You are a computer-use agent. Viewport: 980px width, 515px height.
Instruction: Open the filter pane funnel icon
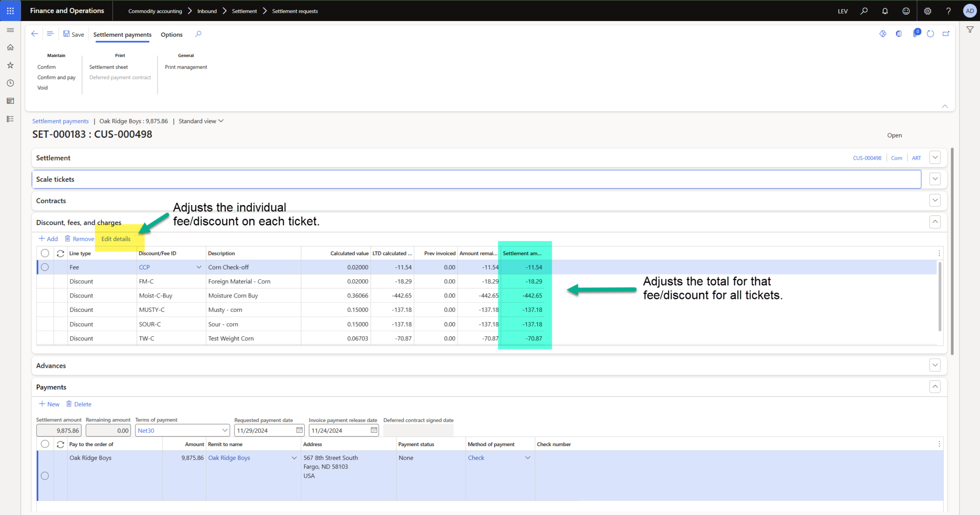[x=970, y=30]
